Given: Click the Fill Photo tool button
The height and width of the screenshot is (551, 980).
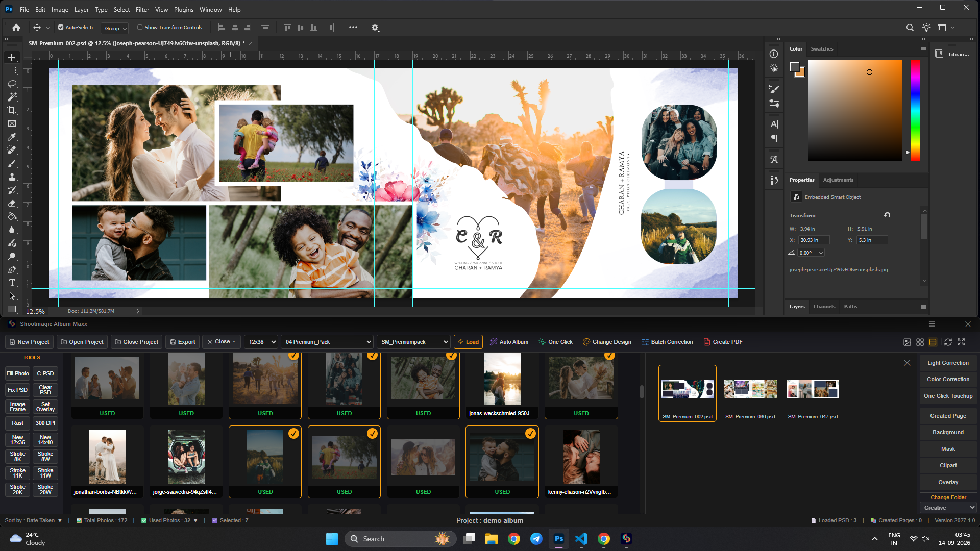Looking at the screenshot, I should pyautogui.click(x=17, y=373).
